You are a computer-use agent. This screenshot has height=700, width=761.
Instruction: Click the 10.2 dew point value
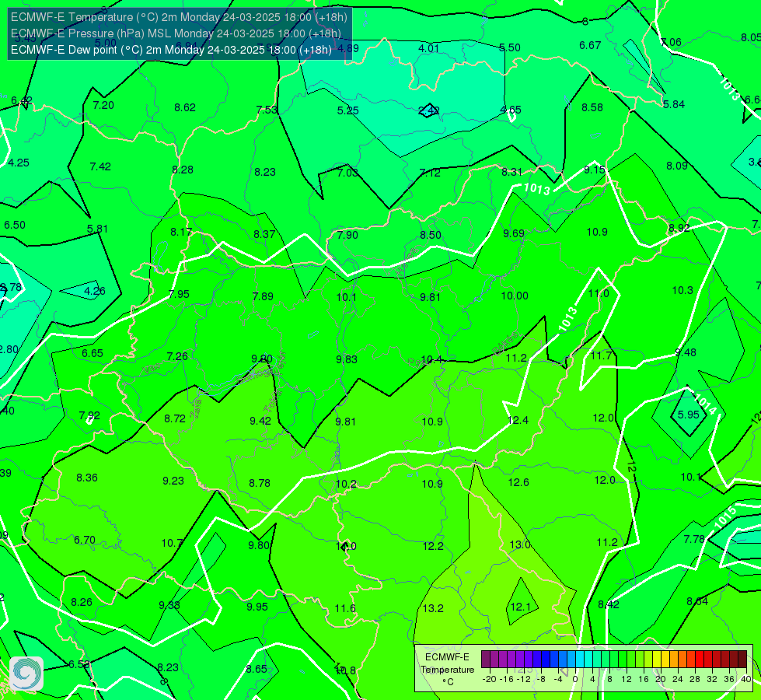tap(346, 484)
